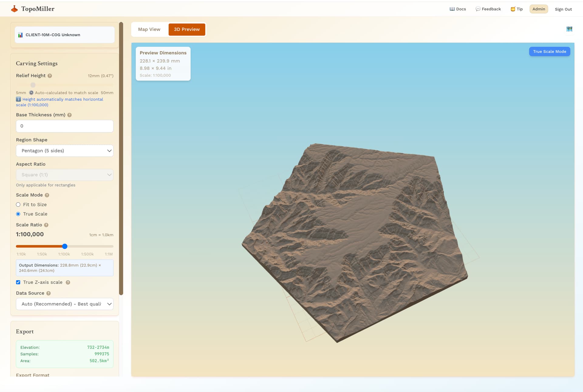Select the Fit to Size radio button
The image size is (583, 392).
pos(18,205)
